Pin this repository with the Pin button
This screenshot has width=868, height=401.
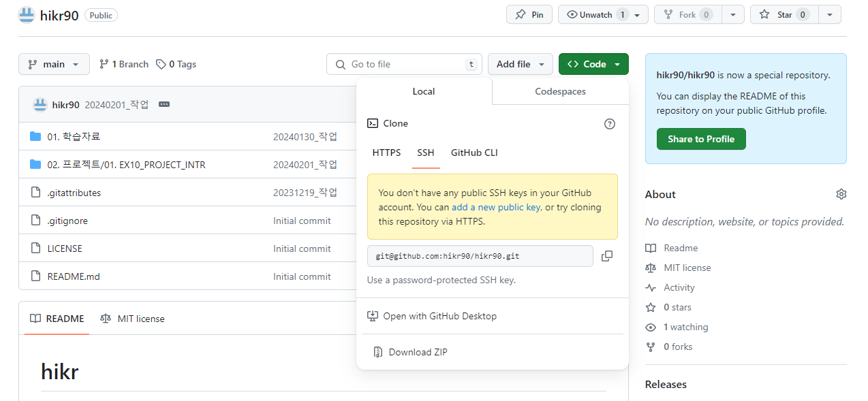click(x=529, y=14)
